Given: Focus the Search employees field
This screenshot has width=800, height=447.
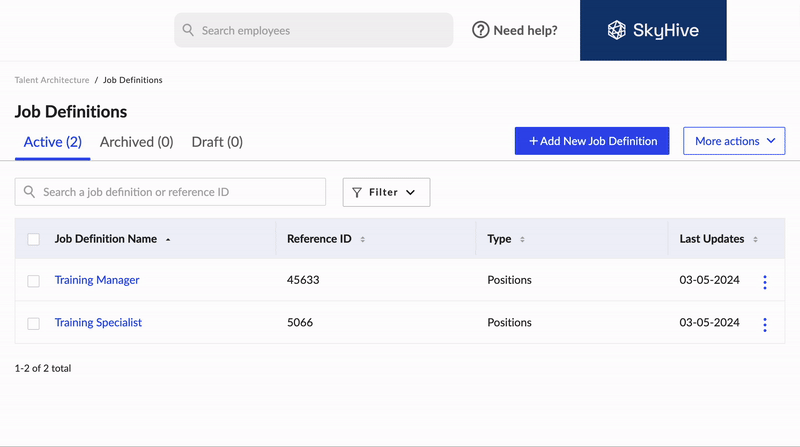Looking at the screenshot, I should click(314, 30).
